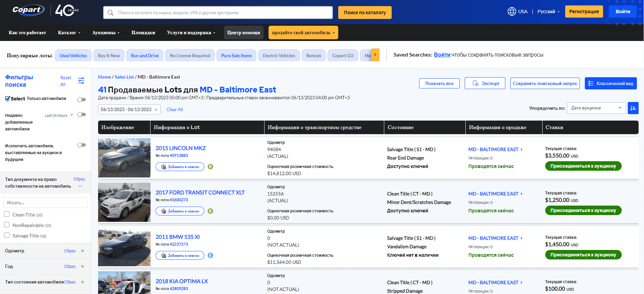
Task: Click the sort order direction icon
Action: pos(633,108)
